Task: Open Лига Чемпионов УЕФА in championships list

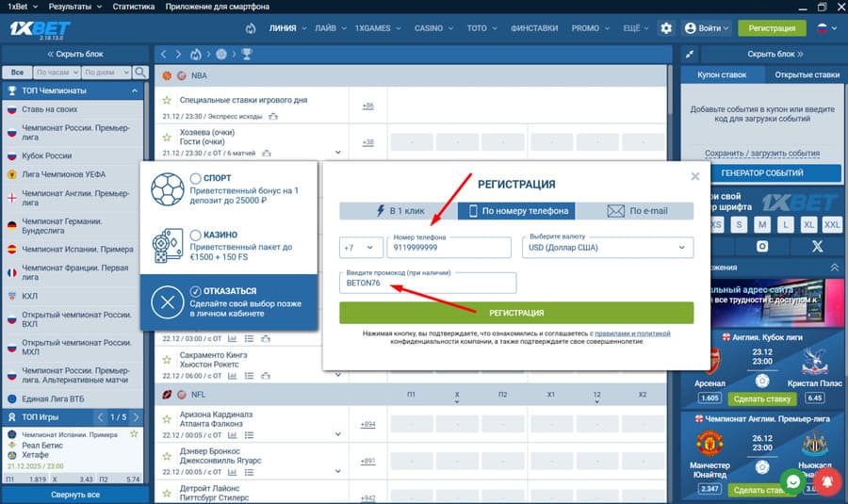Action: coord(64,174)
